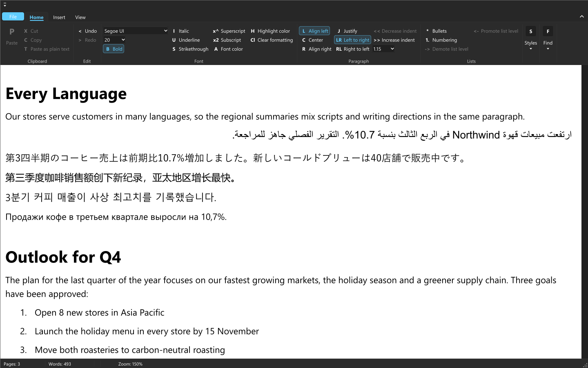Switch to the Home tab

click(36, 17)
